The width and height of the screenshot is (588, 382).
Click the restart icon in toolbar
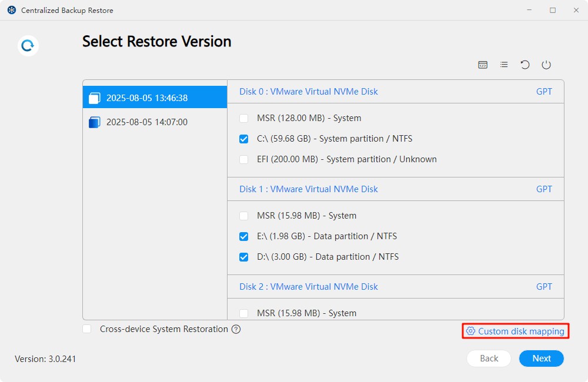point(525,65)
